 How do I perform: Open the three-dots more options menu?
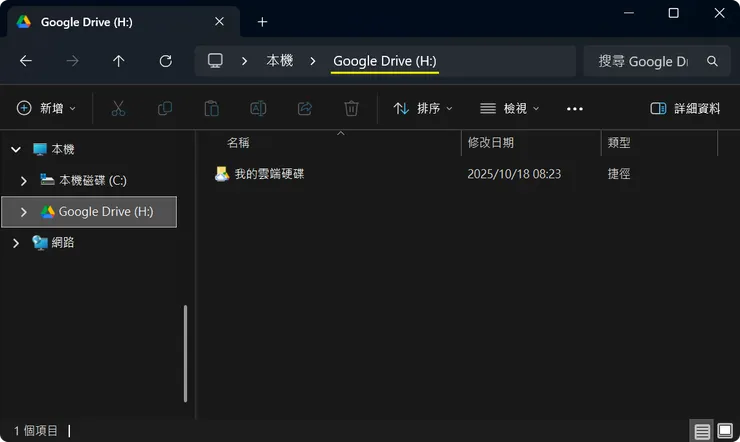574,109
